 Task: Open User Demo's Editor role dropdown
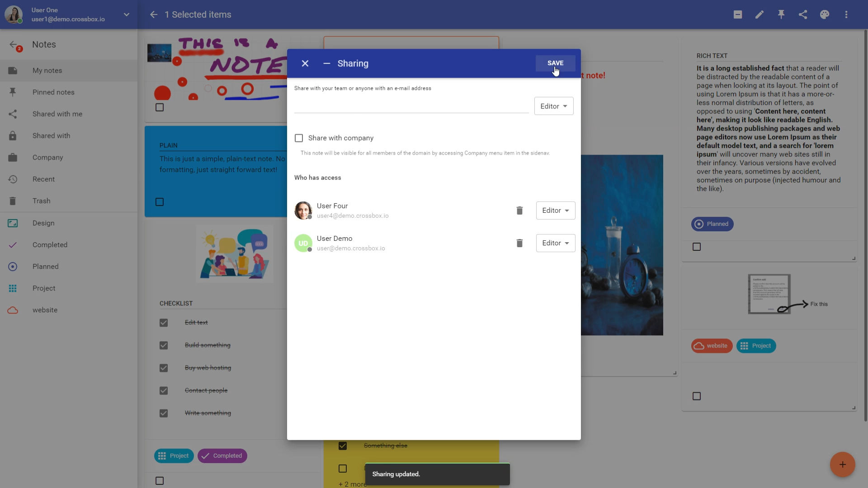[556, 243]
